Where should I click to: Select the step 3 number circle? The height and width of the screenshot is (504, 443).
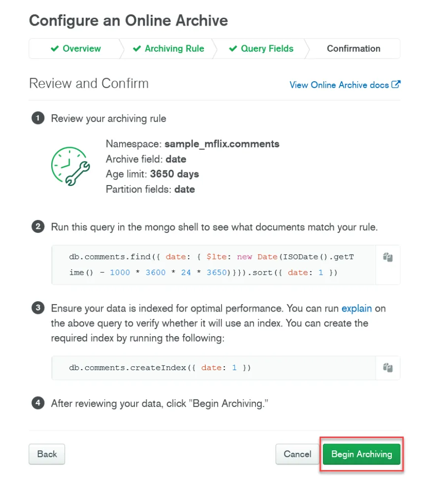tap(38, 309)
